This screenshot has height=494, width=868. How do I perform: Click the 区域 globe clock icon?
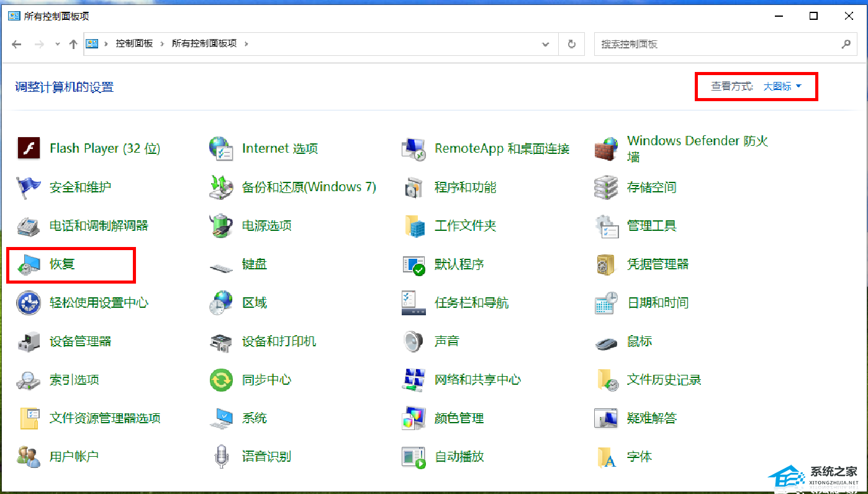[x=220, y=303]
